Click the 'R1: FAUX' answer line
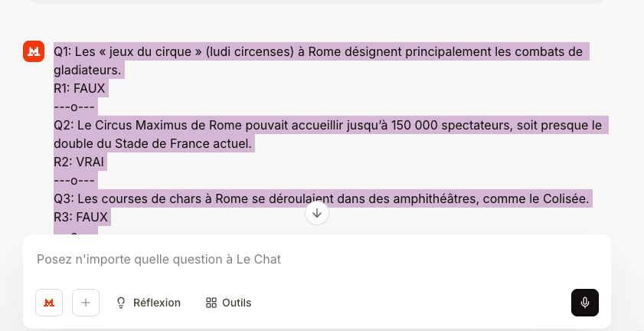This screenshot has width=644, height=331. pos(79,88)
